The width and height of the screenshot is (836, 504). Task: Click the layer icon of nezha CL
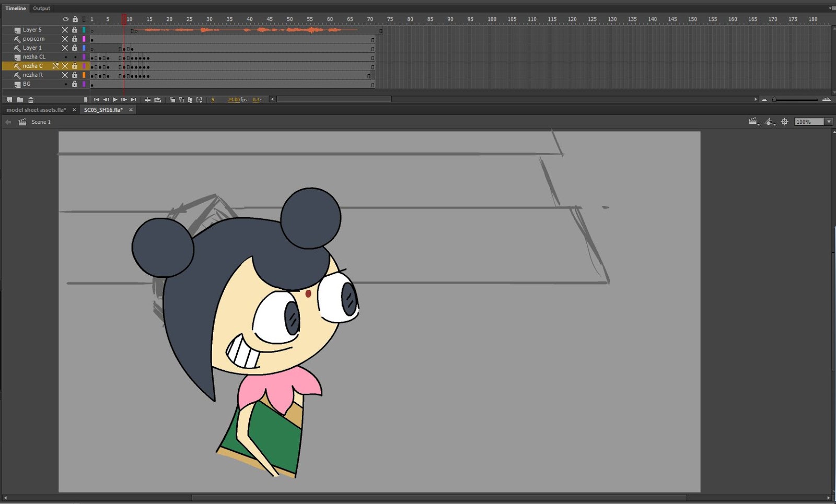pyautogui.click(x=17, y=57)
